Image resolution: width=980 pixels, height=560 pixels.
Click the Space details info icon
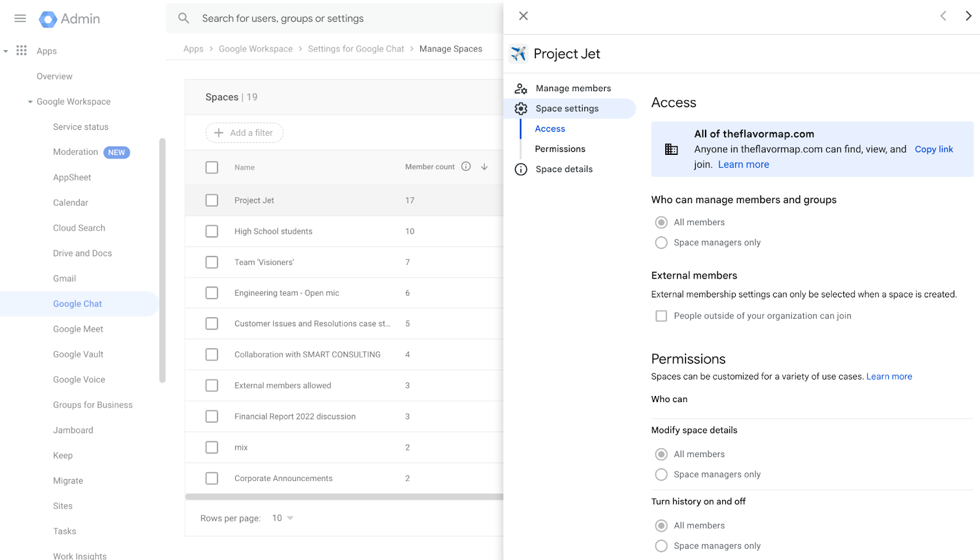pyautogui.click(x=521, y=170)
